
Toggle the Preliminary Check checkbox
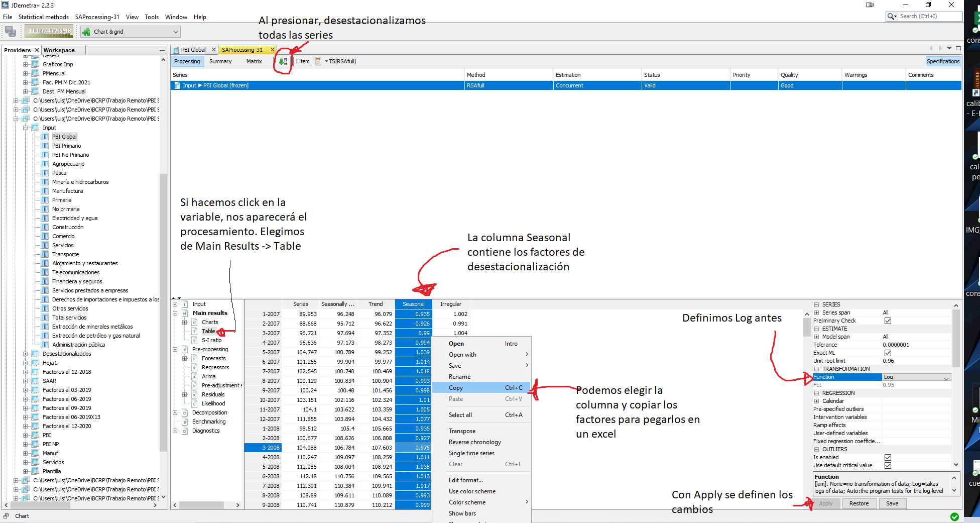click(888, 321)
